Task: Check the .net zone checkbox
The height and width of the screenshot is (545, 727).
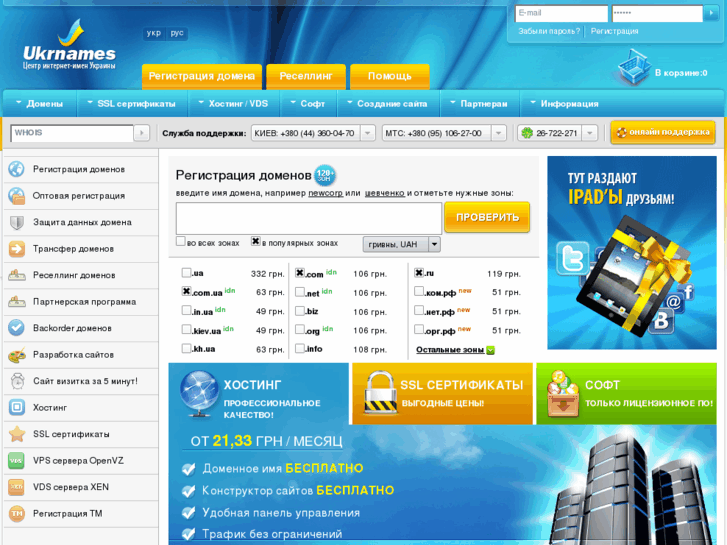Action: coord(300,292)
